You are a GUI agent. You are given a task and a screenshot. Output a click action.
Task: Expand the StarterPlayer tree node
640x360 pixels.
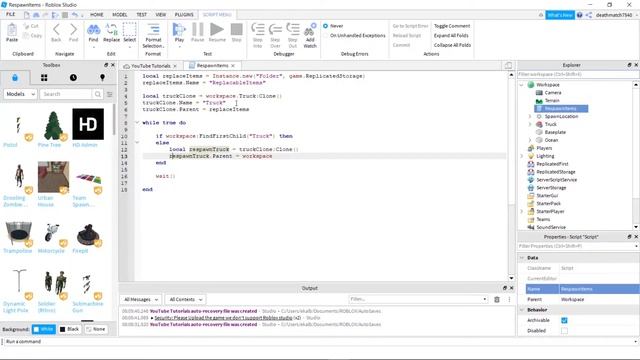coord(522,211)
